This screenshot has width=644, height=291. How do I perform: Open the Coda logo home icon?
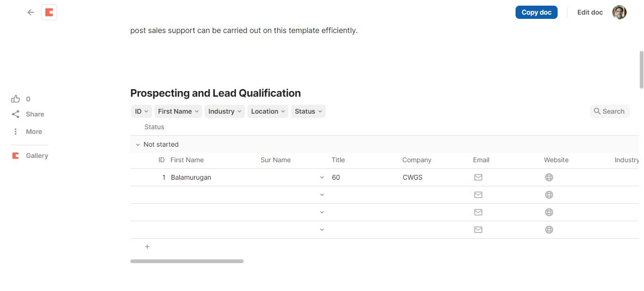[x=49, y=12]
